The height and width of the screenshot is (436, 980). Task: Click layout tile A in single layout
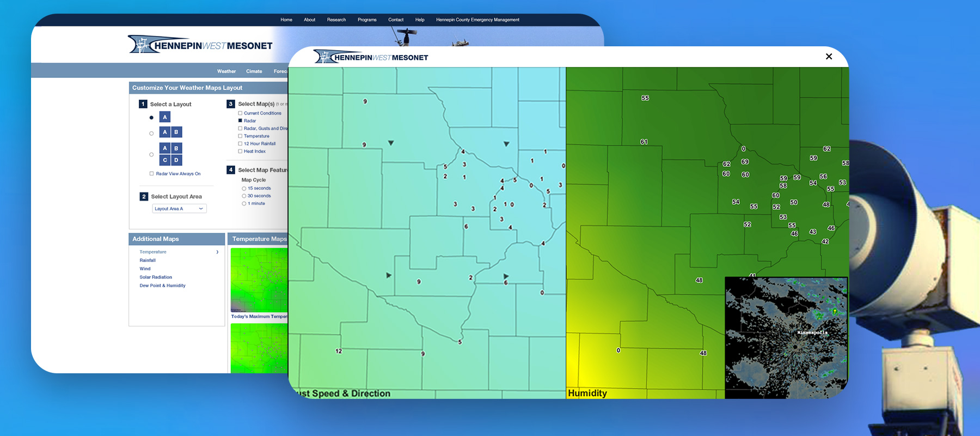(165, 117)
